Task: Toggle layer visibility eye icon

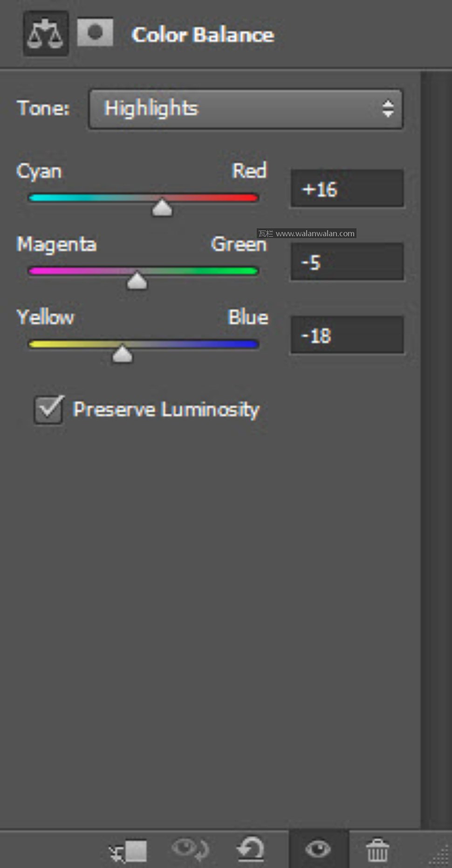Action: pos(318,849)
